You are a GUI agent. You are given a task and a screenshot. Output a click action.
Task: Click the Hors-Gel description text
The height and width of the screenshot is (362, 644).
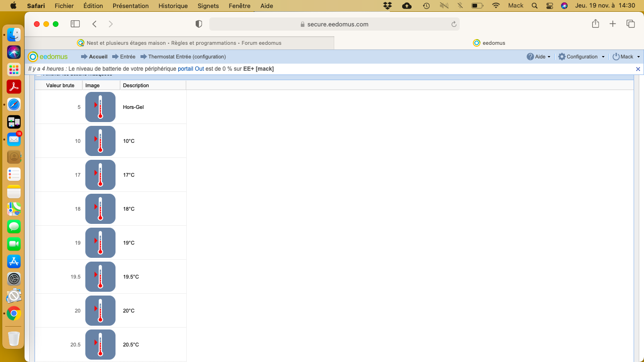[133, 107]
